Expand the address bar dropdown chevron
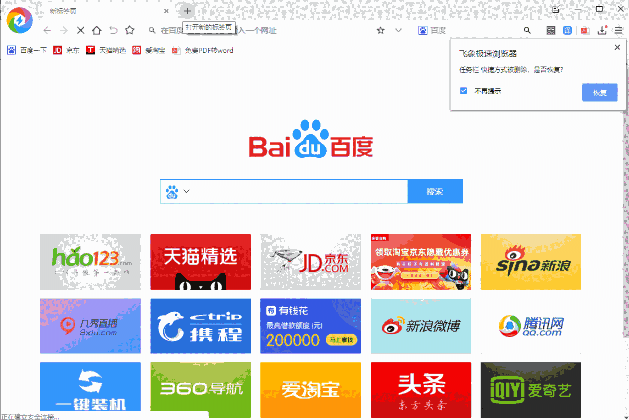The width and height of the screenshot is (629, 420). (398, 30)
